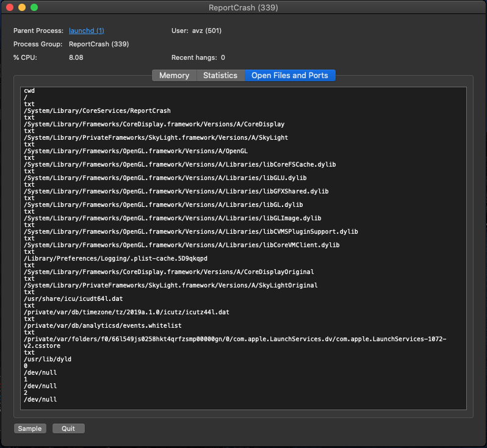This screenshot has height=448, width=487.
Task: Zoom the window with green button
Action: click(x=34, y=7)
